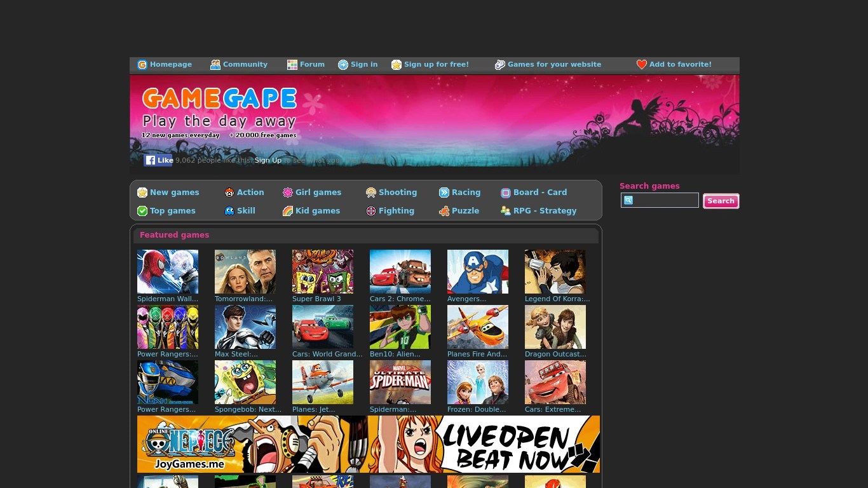The width and height of the screenshot is (868, 488).
Task: Click the Top games checkmark icon
Action: (x=142, y=211)
